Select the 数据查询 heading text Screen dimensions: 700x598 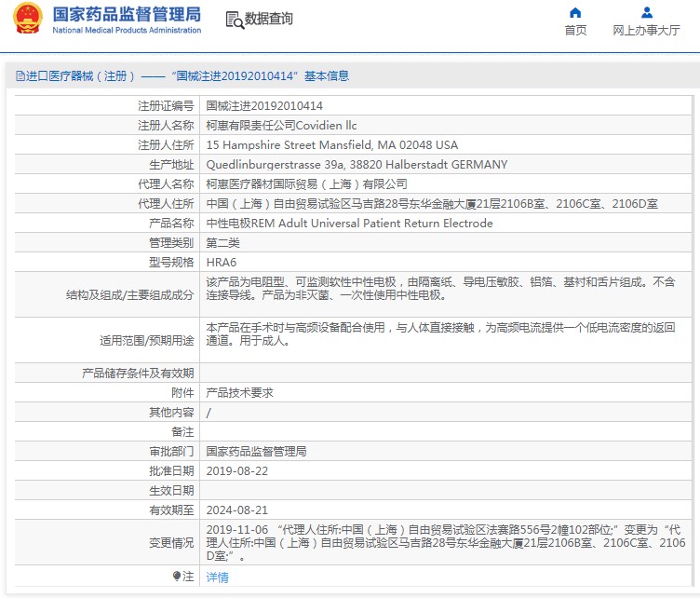point(269,20)
